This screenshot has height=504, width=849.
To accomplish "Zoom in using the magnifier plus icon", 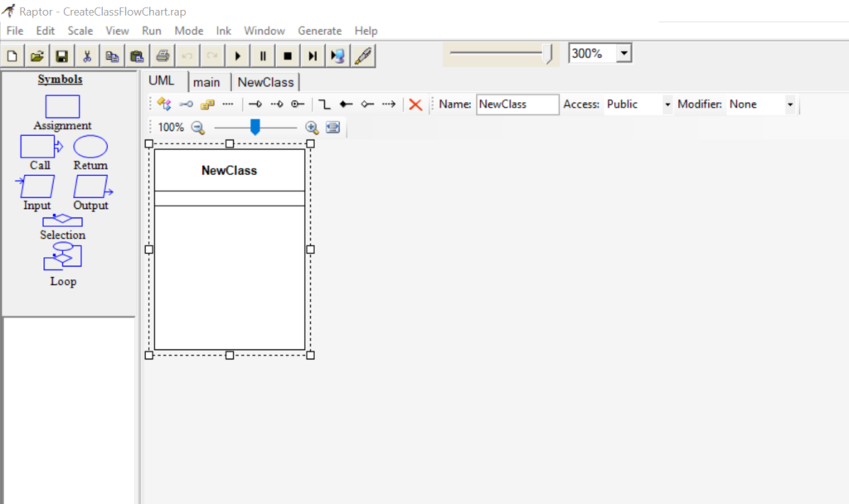I will click(312, 128).
